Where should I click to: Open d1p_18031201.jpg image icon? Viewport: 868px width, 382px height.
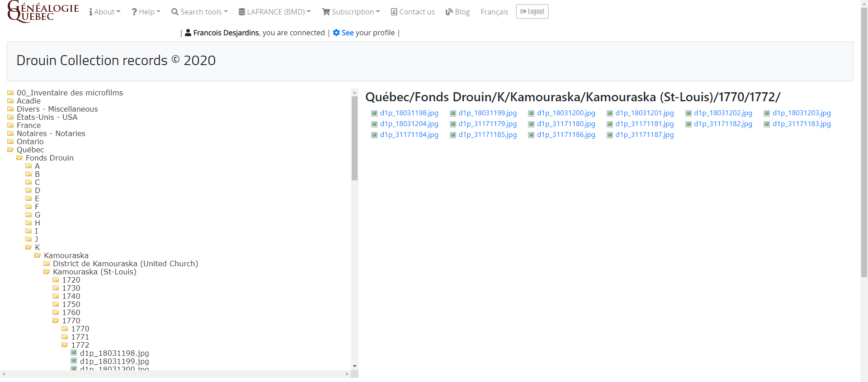[609, 113]
